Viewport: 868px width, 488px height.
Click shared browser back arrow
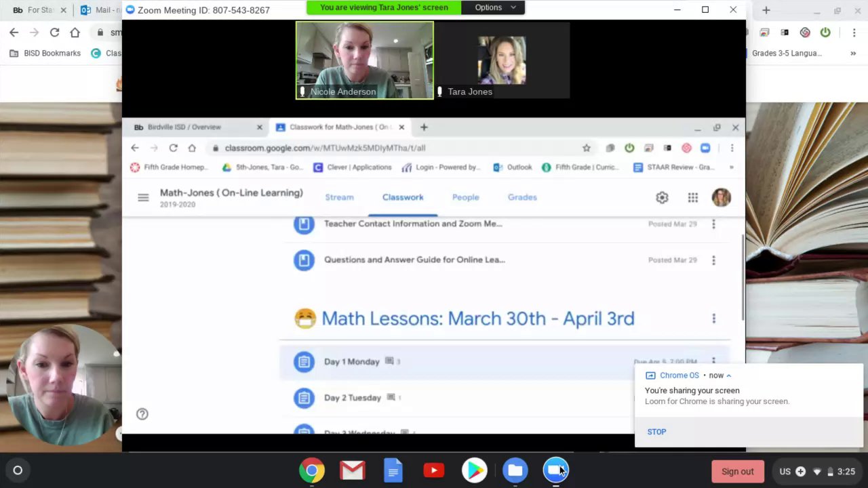coord(135,148)
